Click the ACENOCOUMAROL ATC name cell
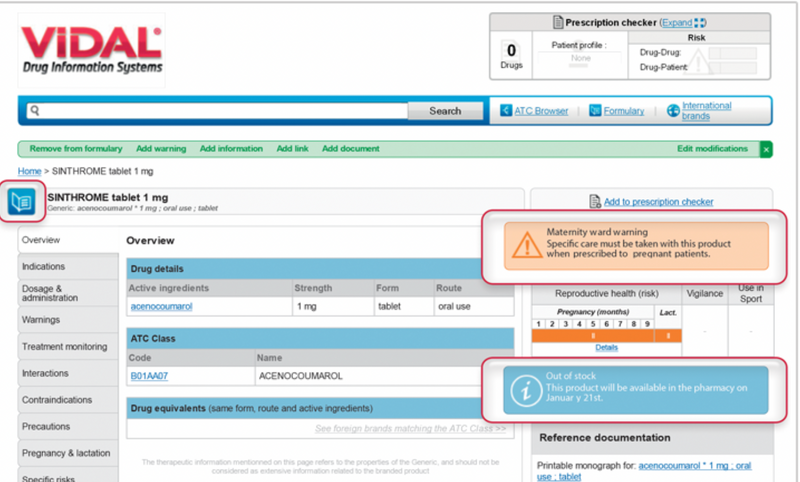Viewport: 800px width, 482px height. pos(384,376)
